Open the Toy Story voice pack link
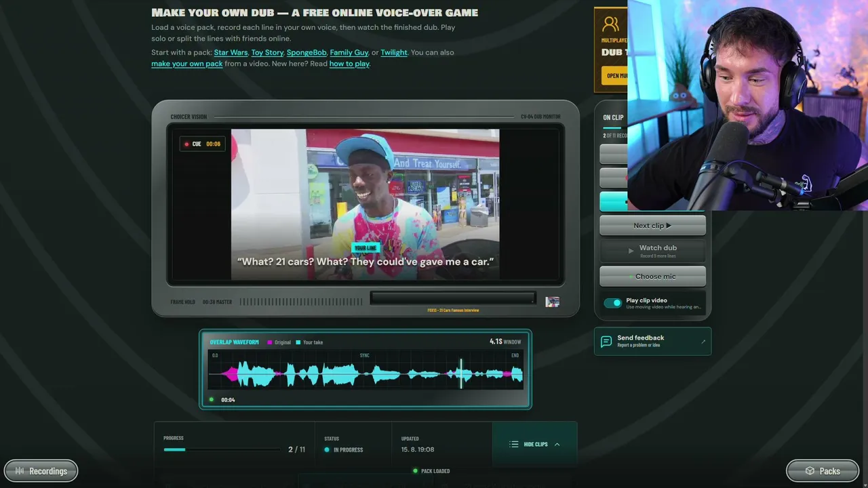Screen dimensions: 868x488 coord(267,52)
